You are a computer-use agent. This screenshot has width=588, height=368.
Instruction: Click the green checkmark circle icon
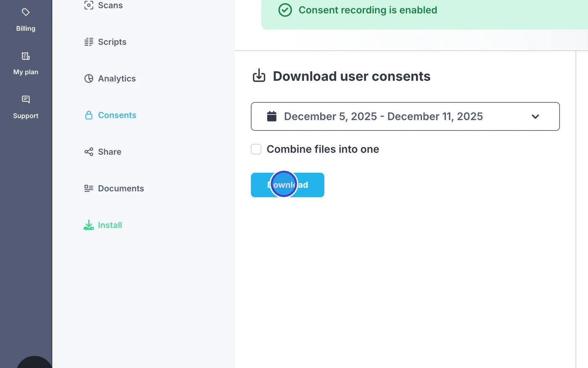point(285,10)
